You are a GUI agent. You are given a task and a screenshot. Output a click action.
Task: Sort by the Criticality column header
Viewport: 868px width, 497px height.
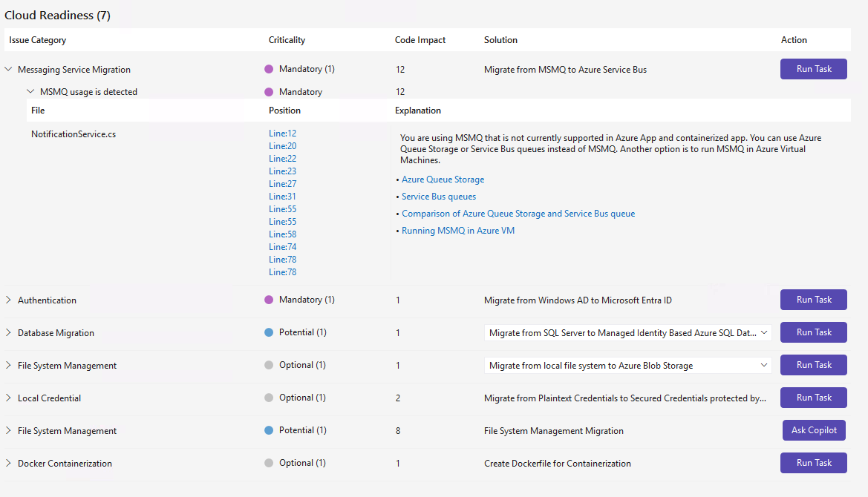coord(287,40)
